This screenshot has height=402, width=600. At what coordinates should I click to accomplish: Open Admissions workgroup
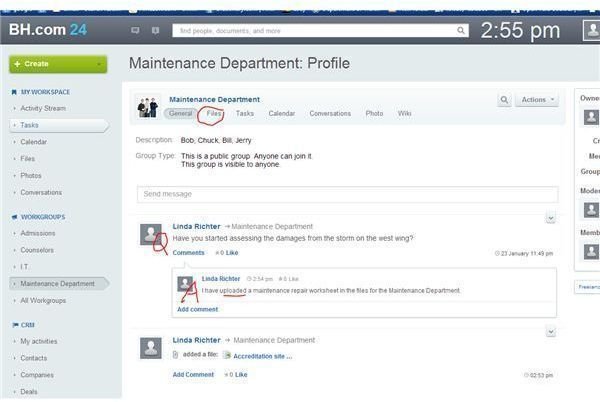point(38,233)
